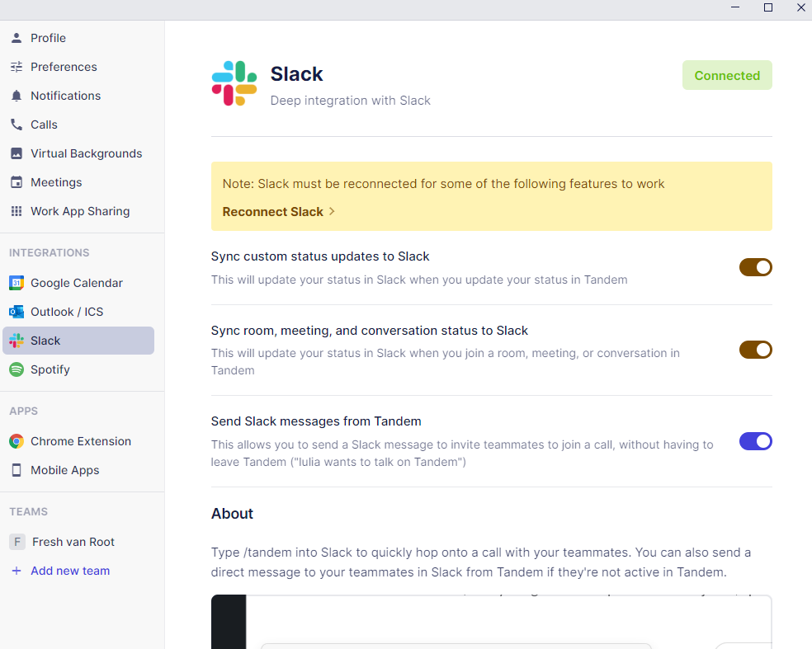This screenshot has height=649, width=812.
Task: Click the Chrome Extension icon
Action: point(17,441)
